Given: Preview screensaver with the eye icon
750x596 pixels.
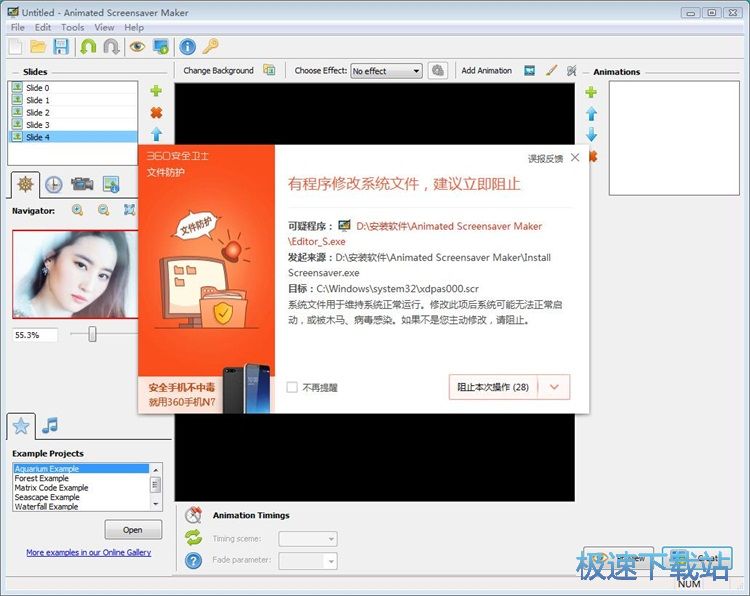Looking at the screenshot, I should point(137,46).
